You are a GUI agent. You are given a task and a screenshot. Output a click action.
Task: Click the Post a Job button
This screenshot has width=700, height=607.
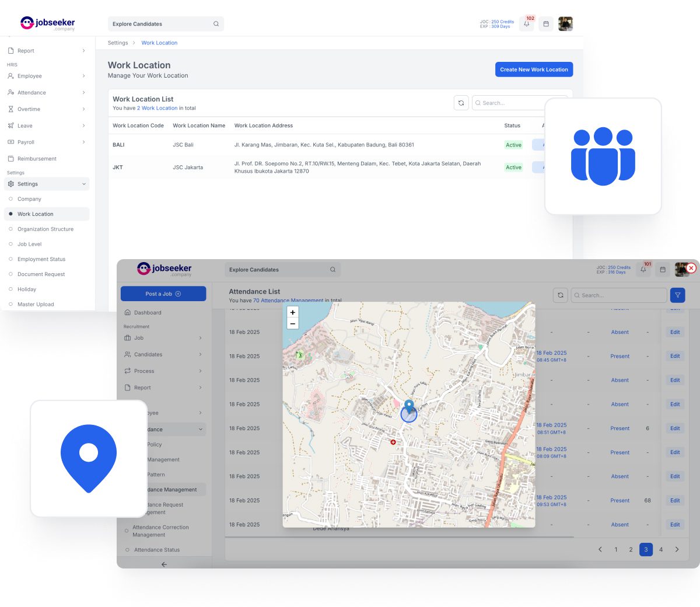coord(163,294)
